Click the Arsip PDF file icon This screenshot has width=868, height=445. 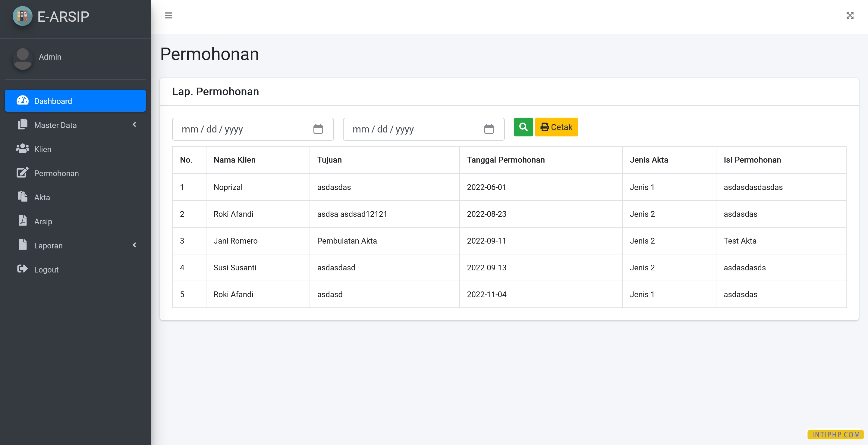click(23, 221)
